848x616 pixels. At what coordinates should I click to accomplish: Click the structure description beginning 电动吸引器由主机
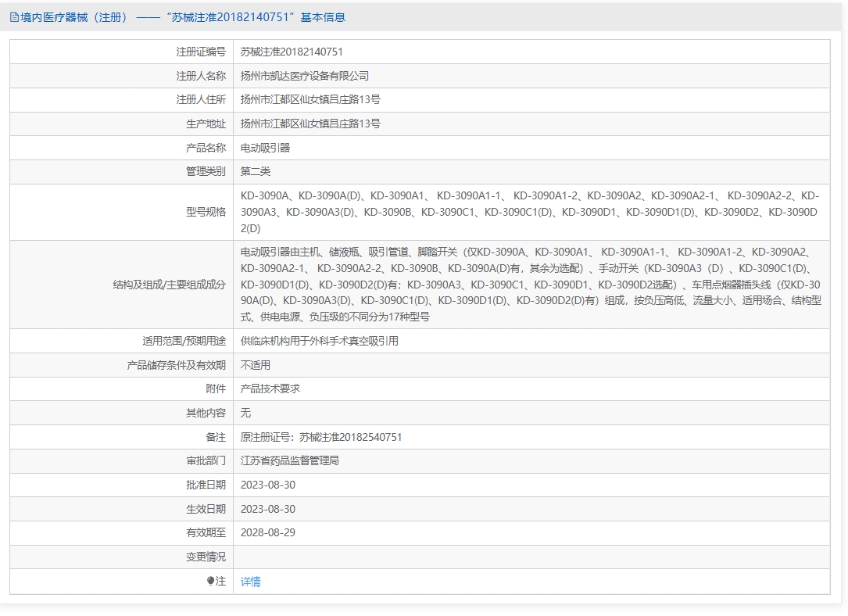pyautogui.click(x=531, y=285)
